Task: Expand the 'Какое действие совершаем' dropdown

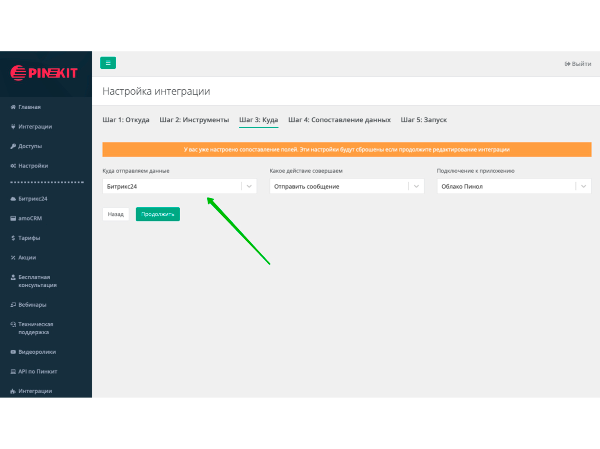Action: (347, 186)
